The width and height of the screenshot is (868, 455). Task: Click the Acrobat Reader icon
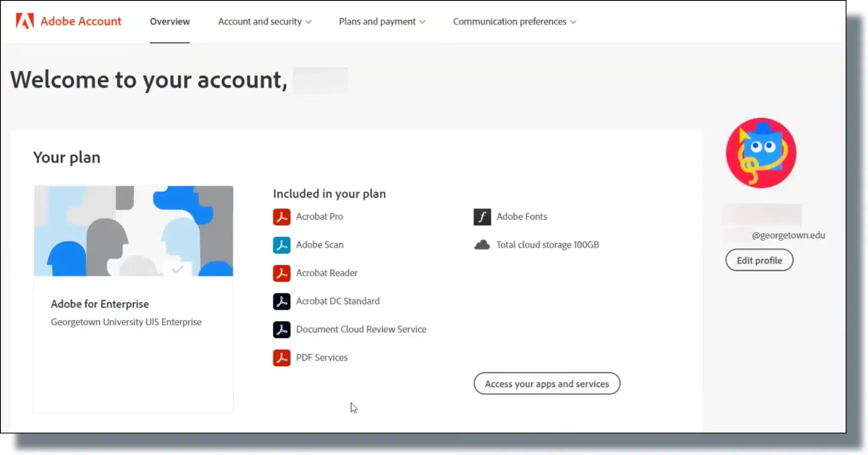coord(281,273)
